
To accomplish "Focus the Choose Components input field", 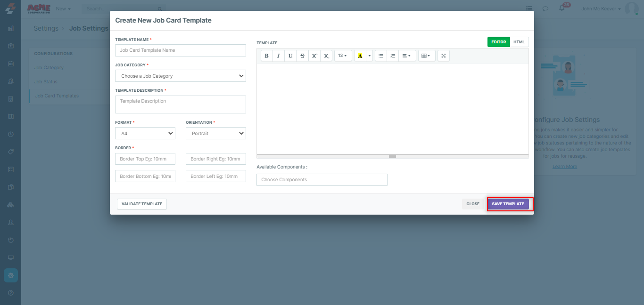I will tap(322, 180).
